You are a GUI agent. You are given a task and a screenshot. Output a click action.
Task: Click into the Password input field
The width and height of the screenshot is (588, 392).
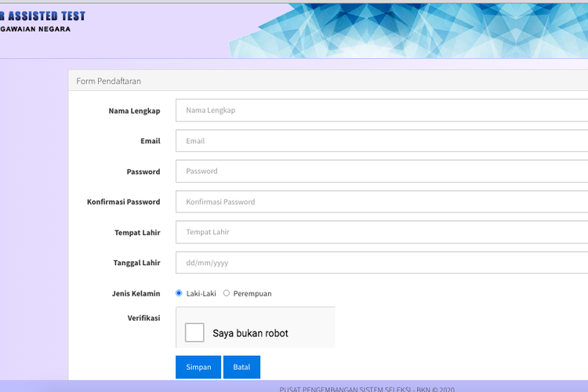381,171
